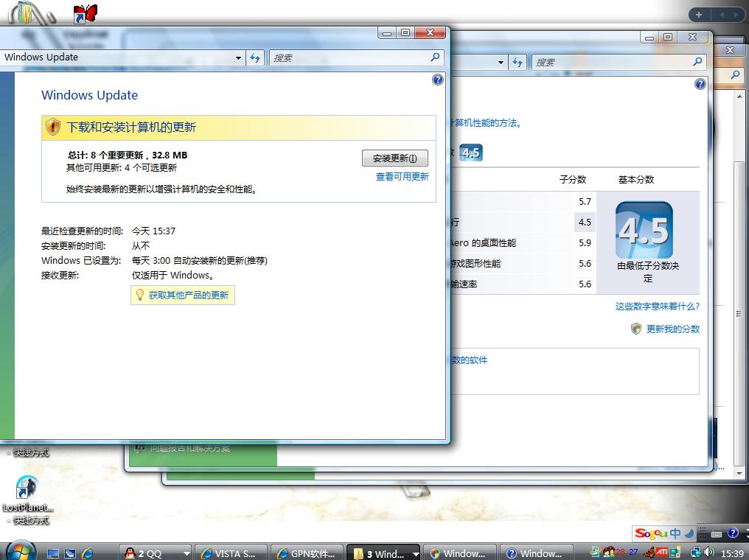Click the network tray icon

(696, 553)
